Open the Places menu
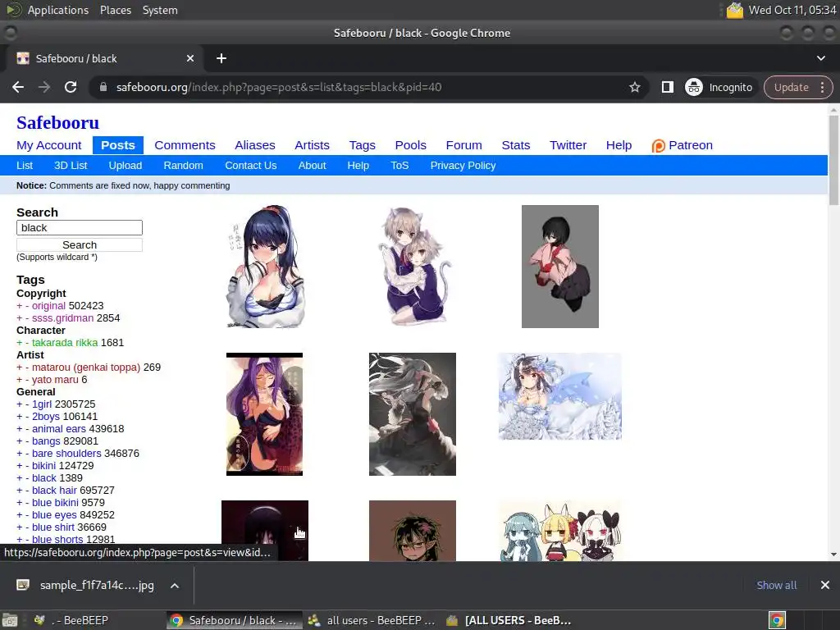This screenshot has height=630, width=840. (x=115, y=10)
